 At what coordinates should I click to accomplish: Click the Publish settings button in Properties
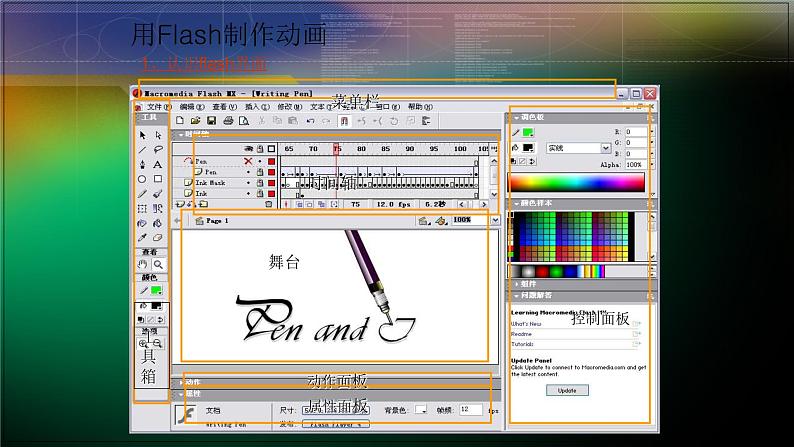336,424
